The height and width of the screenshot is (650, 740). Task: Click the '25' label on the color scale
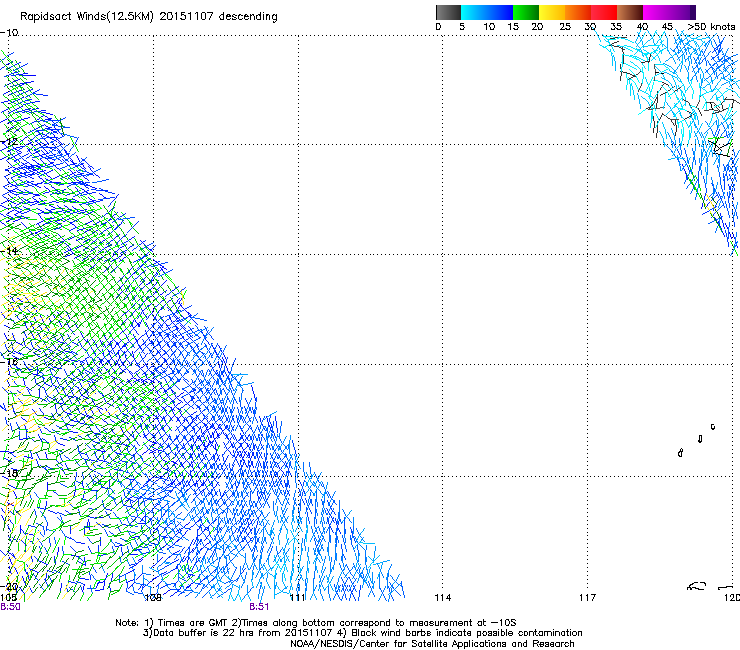565,26
